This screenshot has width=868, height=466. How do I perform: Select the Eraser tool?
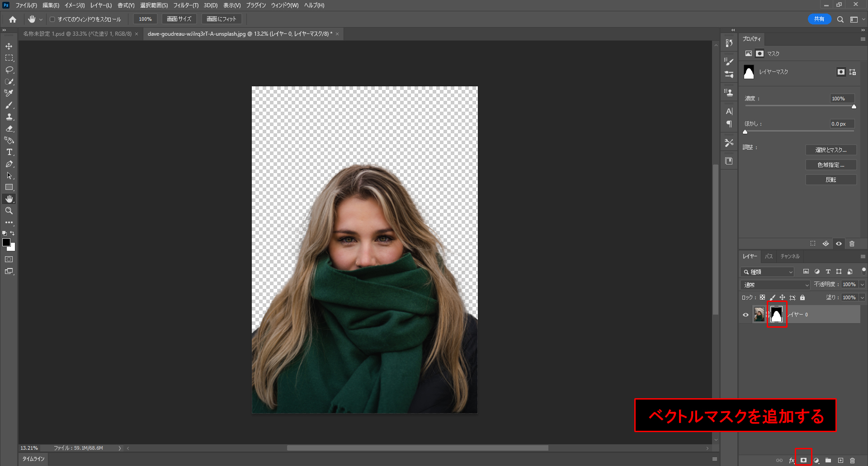[9, 129]
